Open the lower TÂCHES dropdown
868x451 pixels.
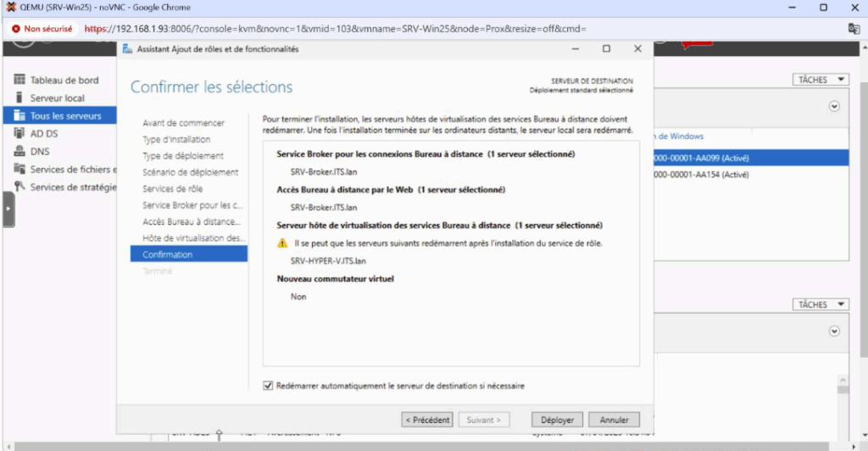(821, 304)
